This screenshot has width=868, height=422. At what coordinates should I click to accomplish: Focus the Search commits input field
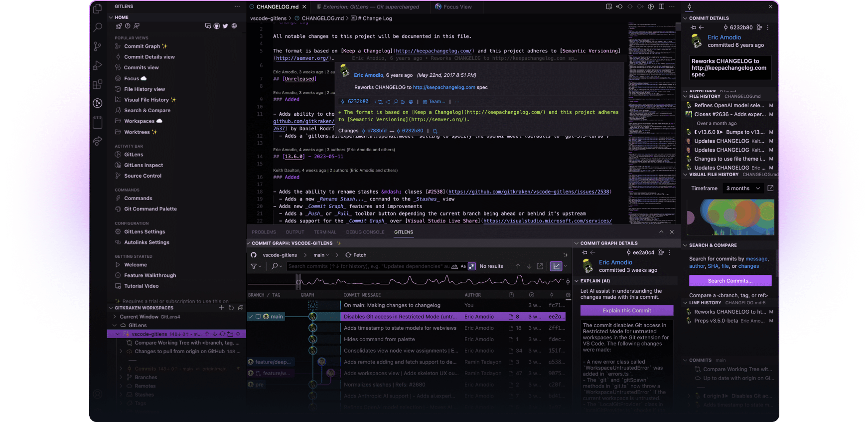point(368,266)
